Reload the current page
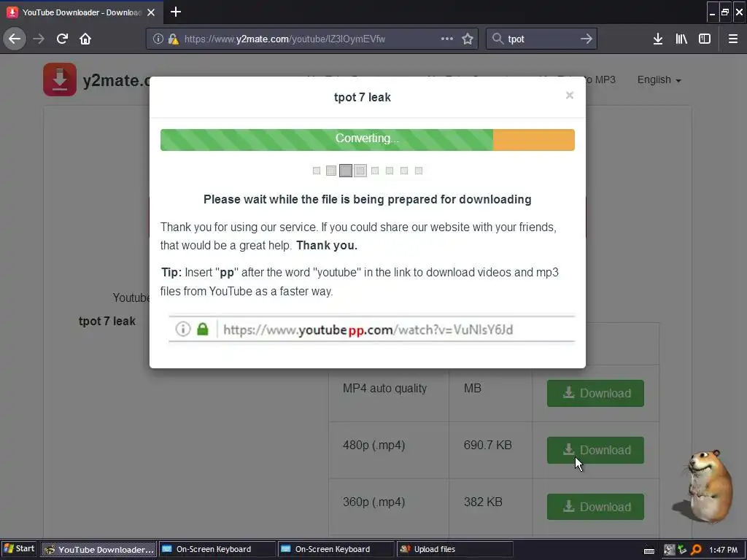The height and width of the screenshot is (560, 747). [62, 39]
